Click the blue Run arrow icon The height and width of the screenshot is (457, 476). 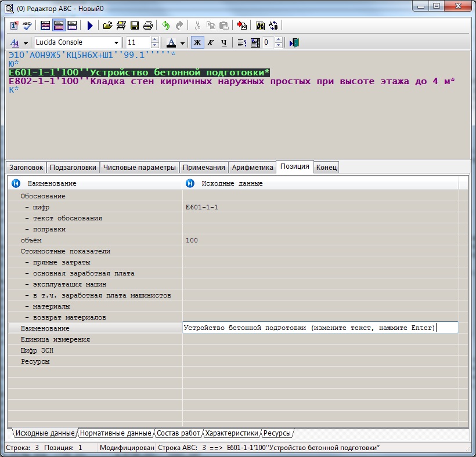coord(90,26)
